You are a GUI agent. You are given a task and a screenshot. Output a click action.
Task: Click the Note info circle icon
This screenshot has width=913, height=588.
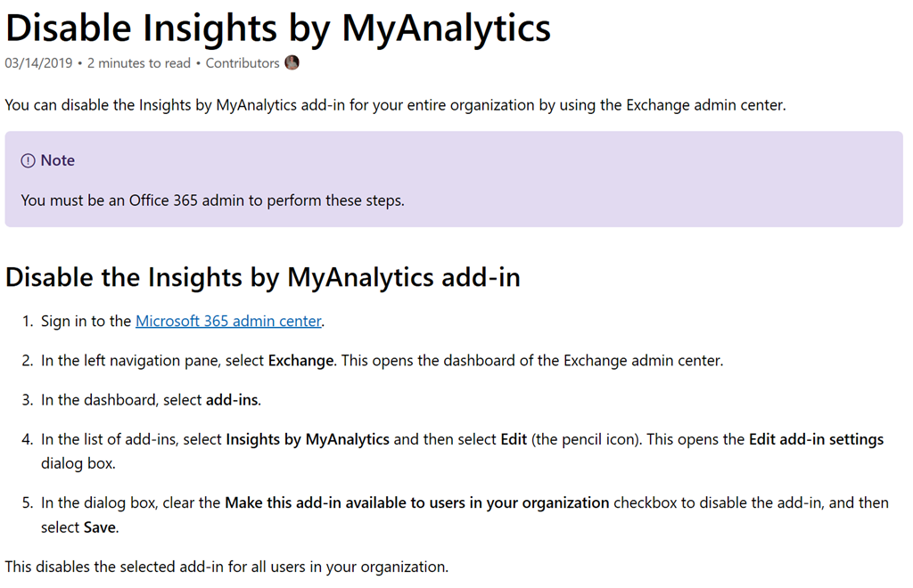(29, 160)
